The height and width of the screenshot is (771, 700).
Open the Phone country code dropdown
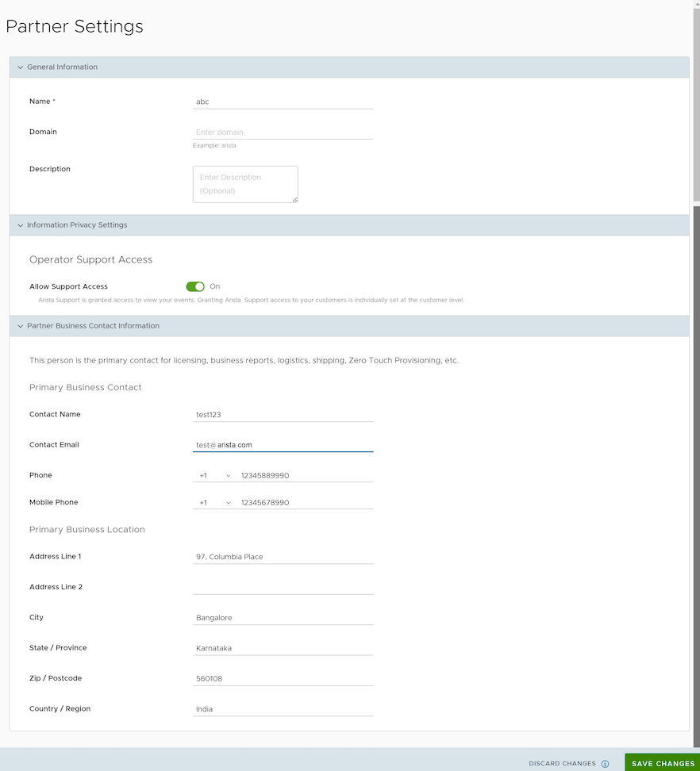tap(214, 476)
